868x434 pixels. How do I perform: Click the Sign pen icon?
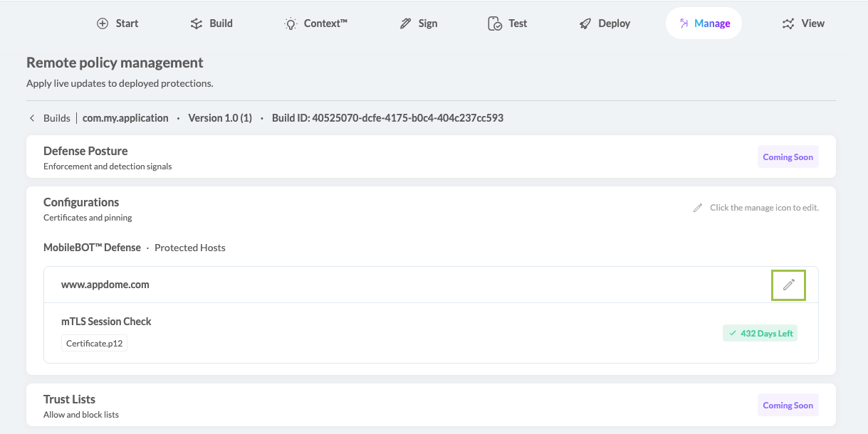click(405, 23)
